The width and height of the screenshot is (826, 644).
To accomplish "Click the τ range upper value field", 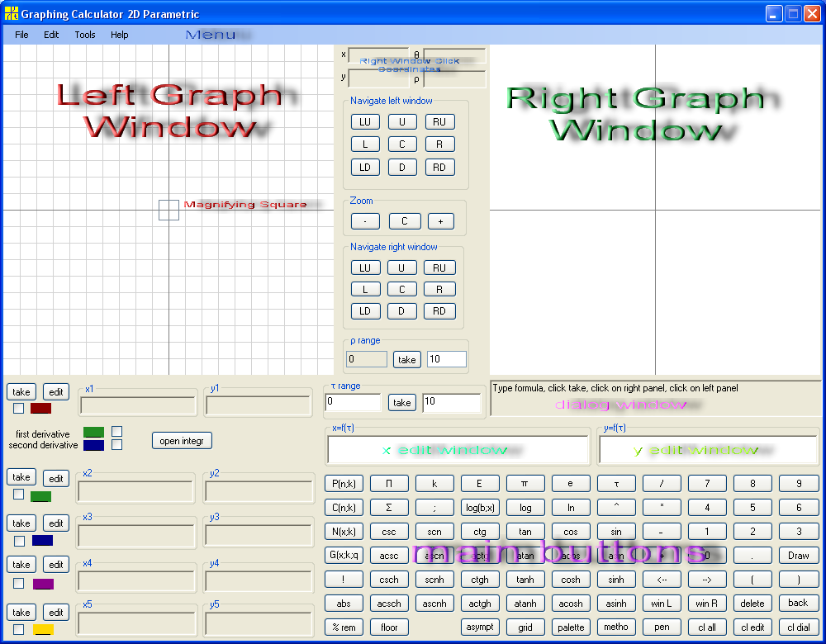I will (x=452, y=402).
